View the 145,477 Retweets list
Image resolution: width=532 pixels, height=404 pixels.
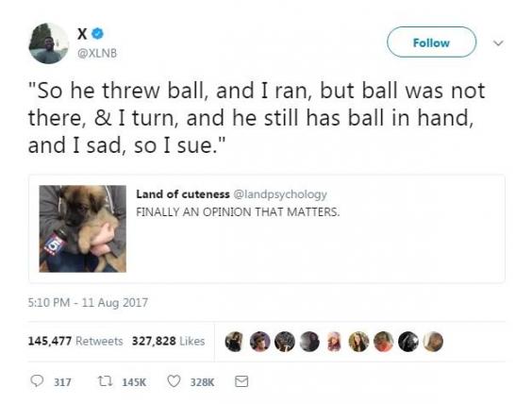(x=75, y=341)
